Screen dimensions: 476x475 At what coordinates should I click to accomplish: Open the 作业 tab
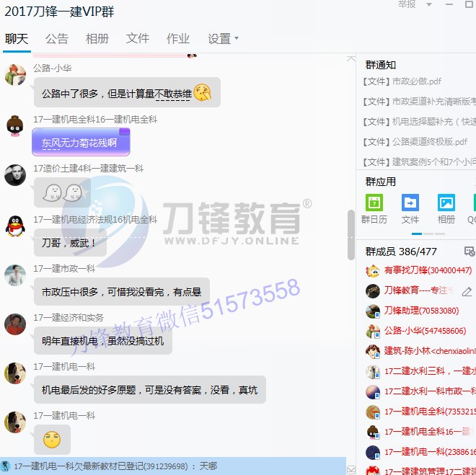point(178,39)
